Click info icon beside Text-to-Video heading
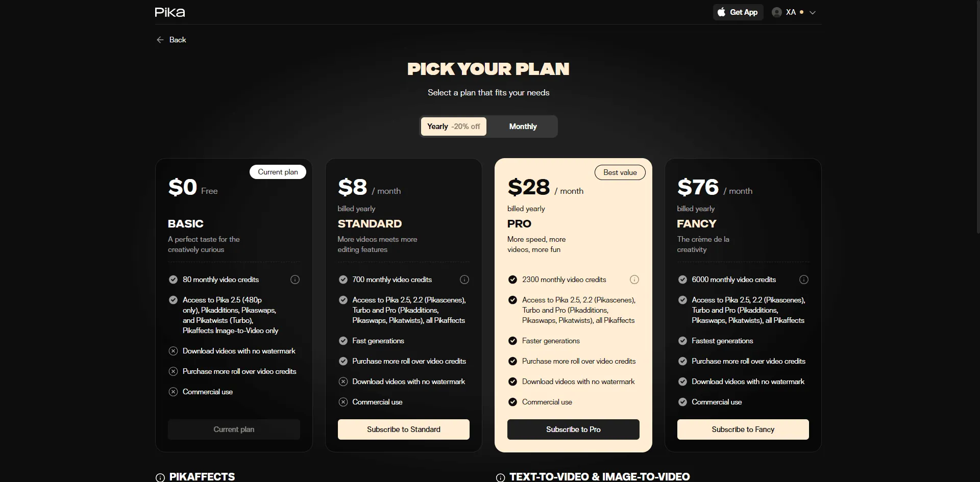Image resolution: width=980 pixels, height=482 pixels. point(500,477)
